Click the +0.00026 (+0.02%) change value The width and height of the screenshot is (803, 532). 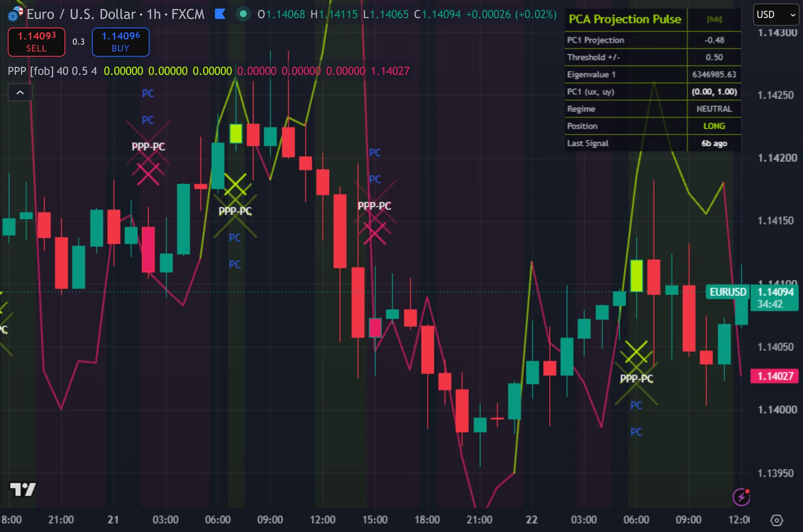pos(511,14)
